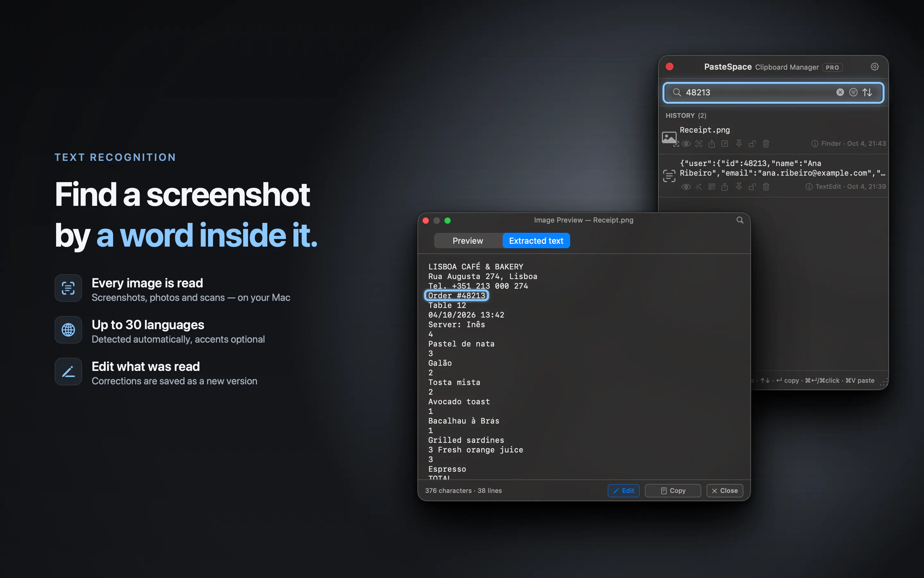Click the PRO badge
Viewport: 924px width, 578px height.
832,67
